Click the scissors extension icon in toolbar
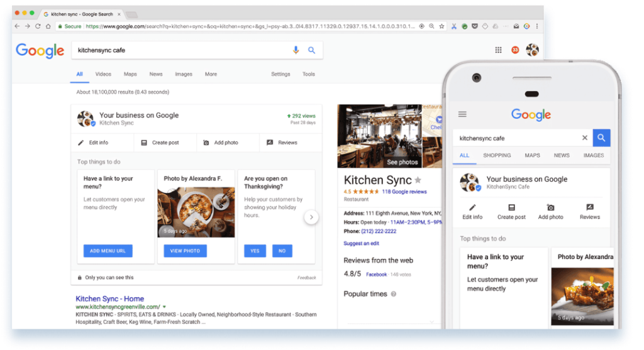Screen dimensions: 644x350 [x=454, y=26]
